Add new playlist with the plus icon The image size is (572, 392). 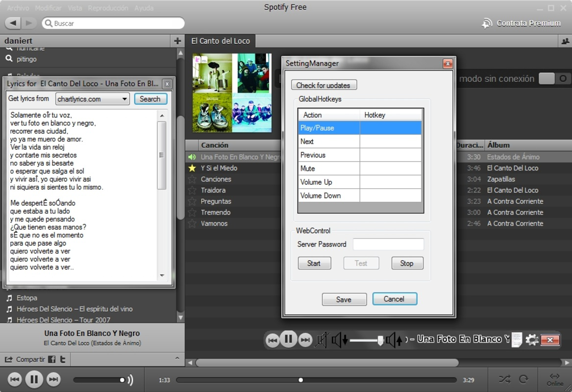click(x=177, y=41)
